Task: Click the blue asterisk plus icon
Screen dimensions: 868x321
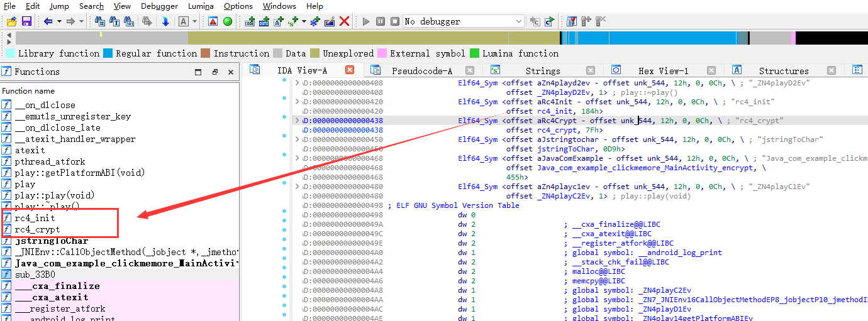Action: click(x=315, y=21)
